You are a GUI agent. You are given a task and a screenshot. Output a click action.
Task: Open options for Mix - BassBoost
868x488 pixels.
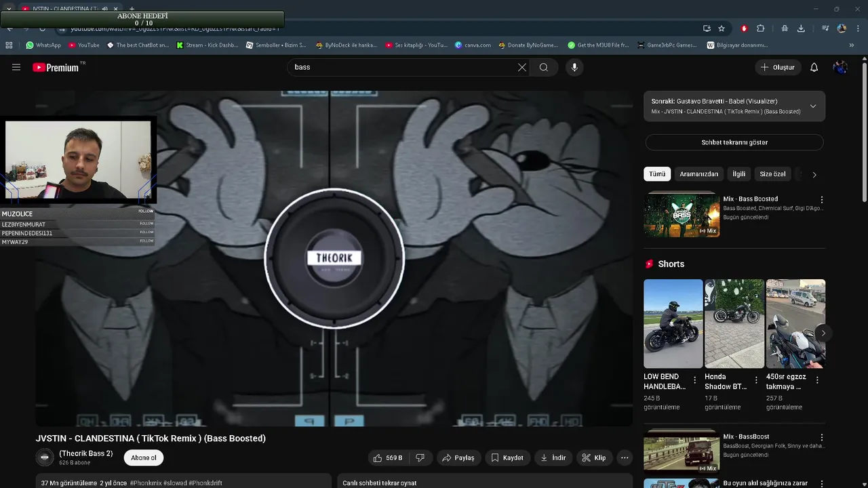pyautogui.click(x=822, y=438)
